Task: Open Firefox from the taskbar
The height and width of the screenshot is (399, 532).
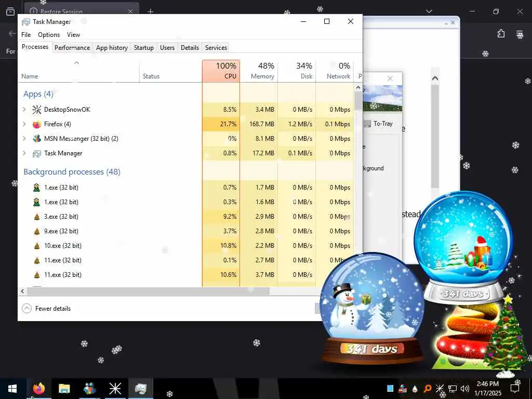Action: pos(38,388)
